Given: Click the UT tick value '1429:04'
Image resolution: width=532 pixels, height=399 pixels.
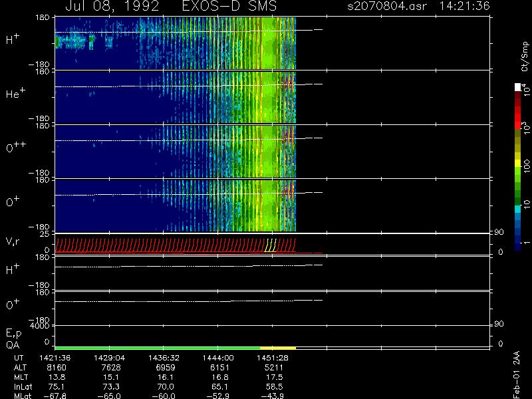Looking at the screenshot, I should (109, 358).
